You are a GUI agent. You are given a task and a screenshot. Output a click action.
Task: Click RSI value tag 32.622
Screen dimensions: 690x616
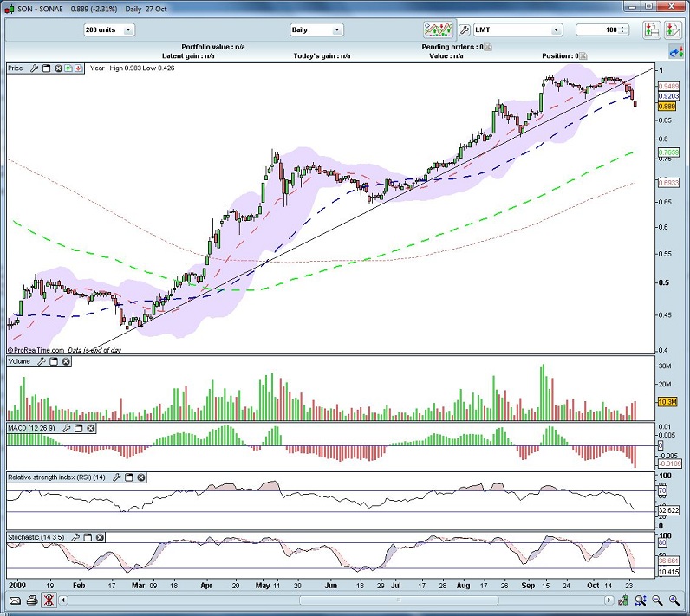[x=669, y=510]
